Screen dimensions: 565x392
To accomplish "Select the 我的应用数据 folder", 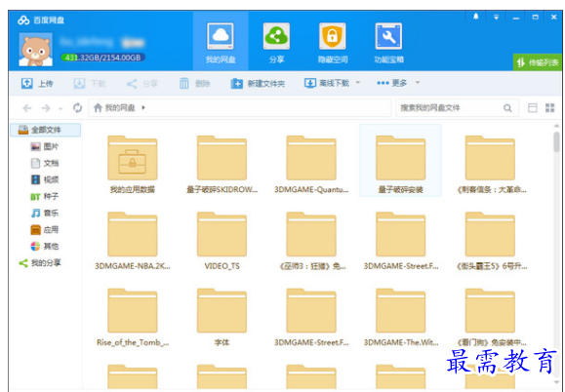I will click(x=133, y=164).
